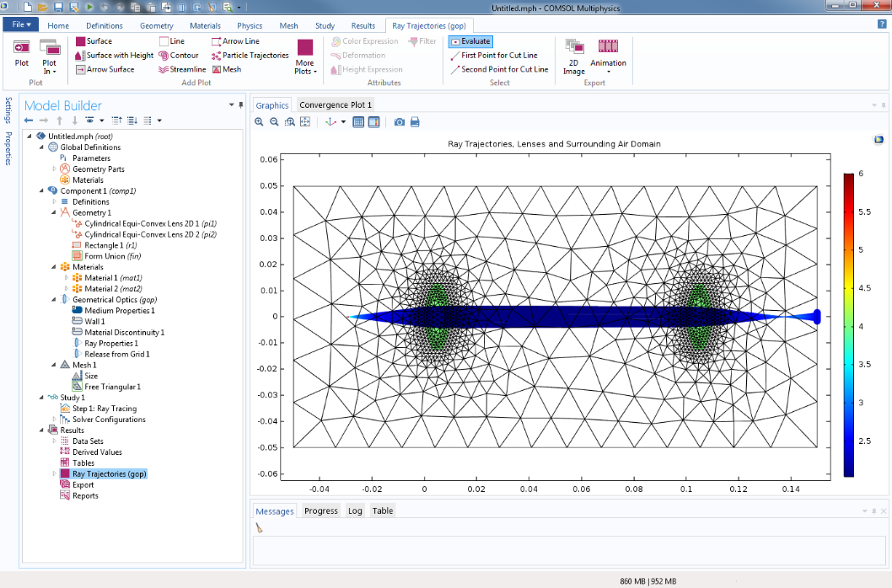
Task: Print the Graphics view
Action: tap(416, 121)
